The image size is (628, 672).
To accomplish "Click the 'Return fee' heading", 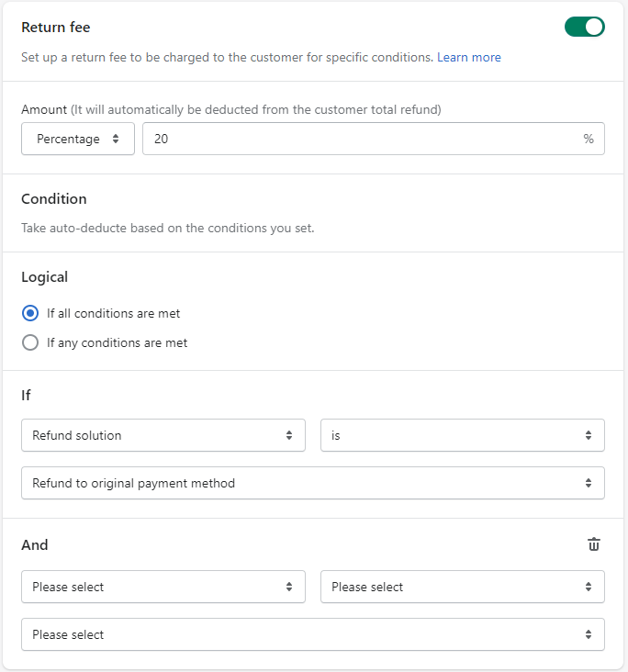I will 56,28.
